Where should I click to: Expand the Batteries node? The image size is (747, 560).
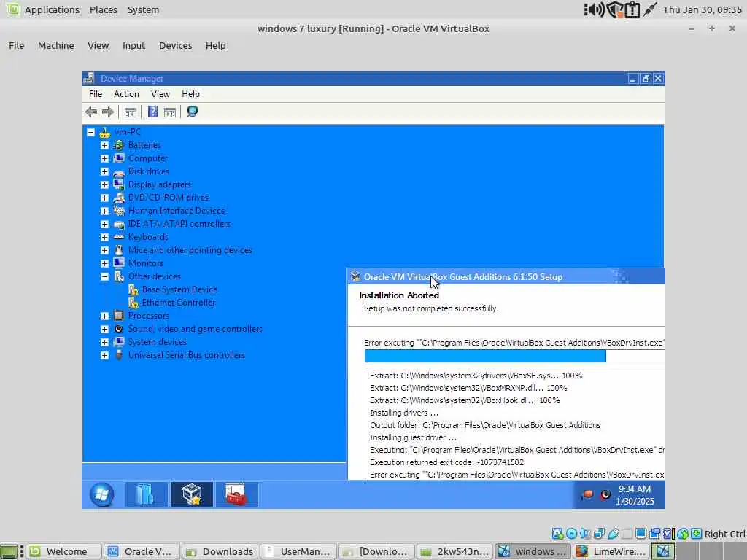tap(104, 145)
